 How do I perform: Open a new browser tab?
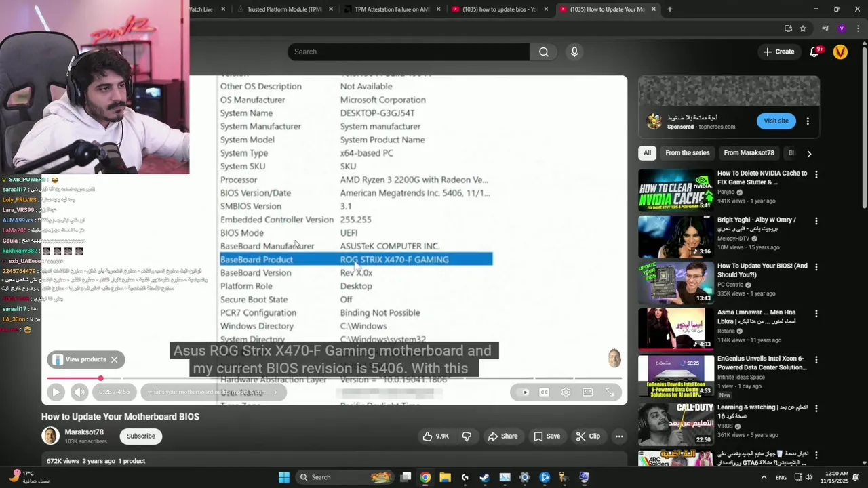669,9
